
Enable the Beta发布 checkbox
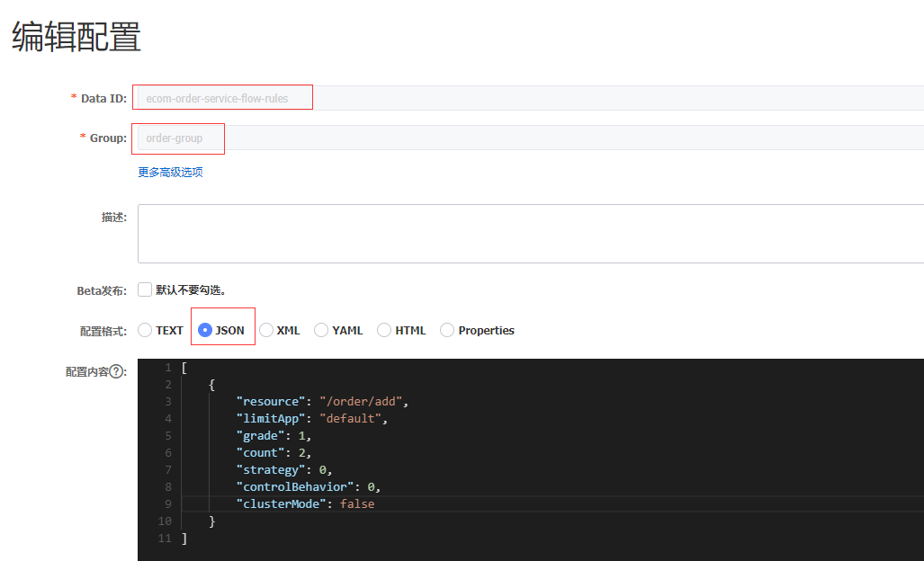point(145,289)
